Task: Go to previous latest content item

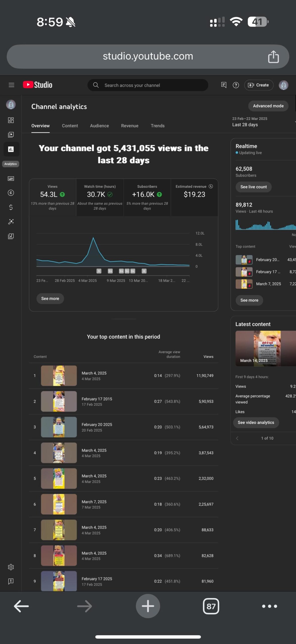Action: point(237,438)
